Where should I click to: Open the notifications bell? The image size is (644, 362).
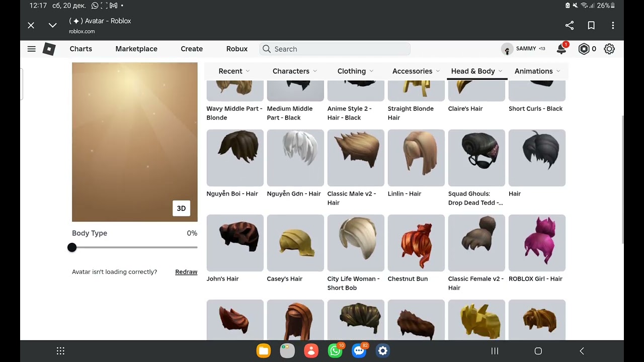point(561,49)
